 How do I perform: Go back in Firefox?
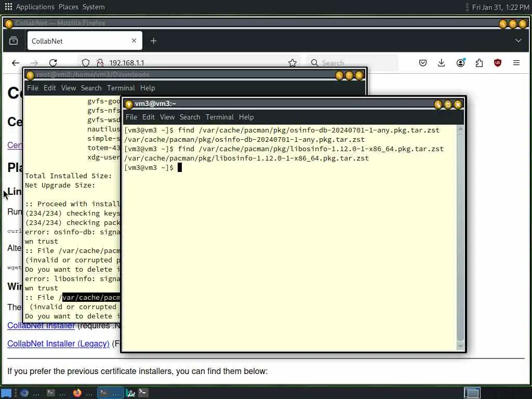point(16,63)
